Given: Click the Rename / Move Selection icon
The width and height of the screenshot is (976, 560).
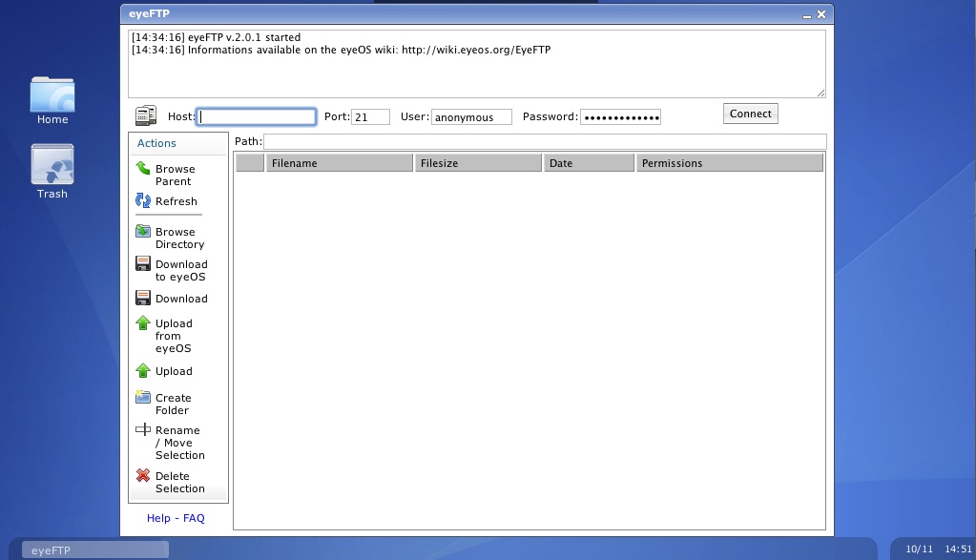Looking at the screenshot, I should [143, 429].
